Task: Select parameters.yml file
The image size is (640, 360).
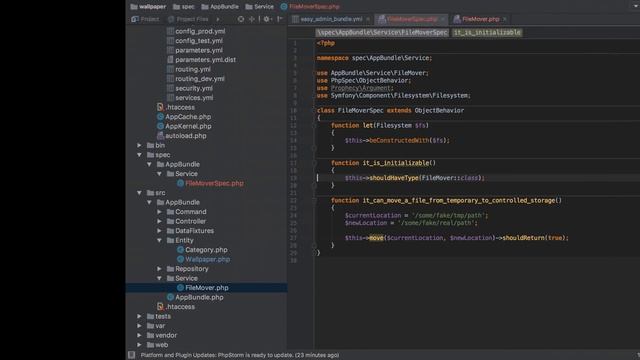Action: tap(199, 50)
